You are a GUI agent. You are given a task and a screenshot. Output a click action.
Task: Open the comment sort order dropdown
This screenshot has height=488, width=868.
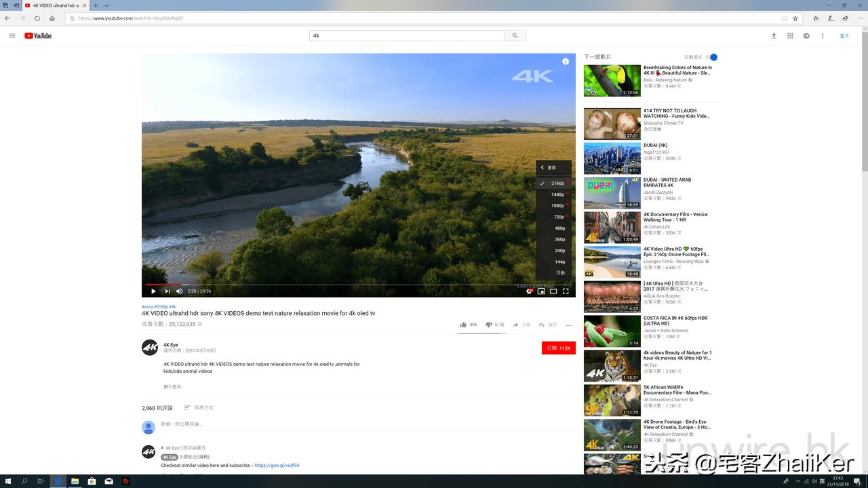199,407
